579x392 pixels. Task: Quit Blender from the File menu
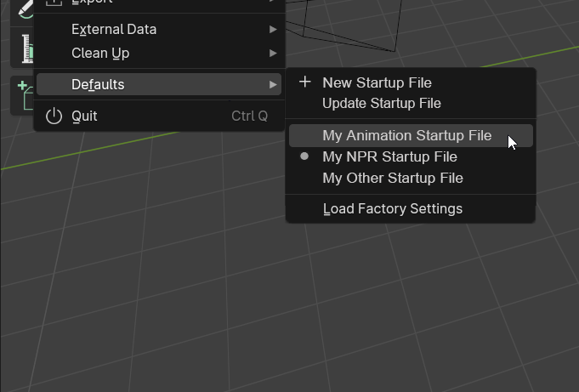159,116
